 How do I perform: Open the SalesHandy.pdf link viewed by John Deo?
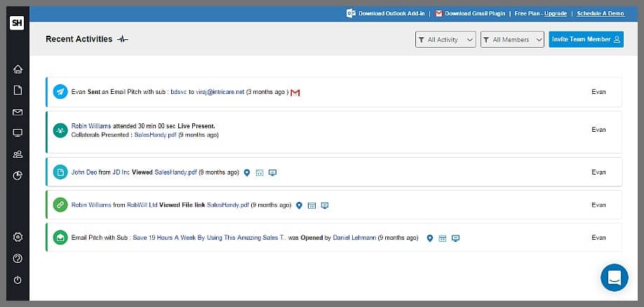[175, 172]
